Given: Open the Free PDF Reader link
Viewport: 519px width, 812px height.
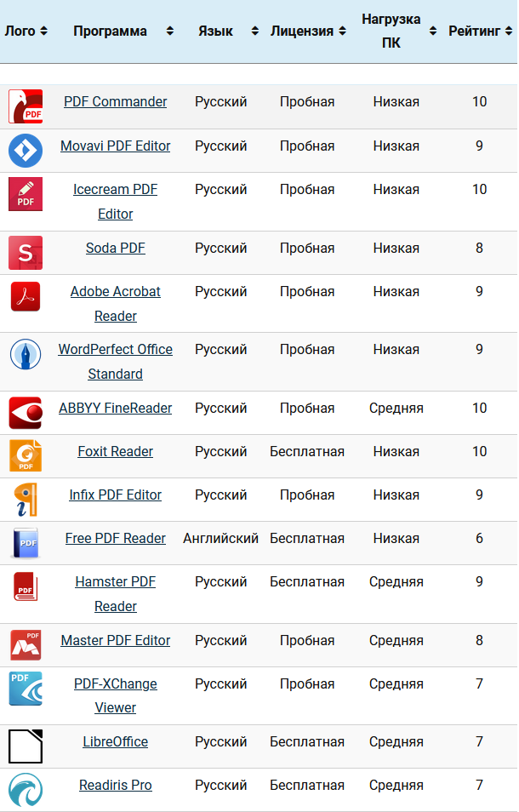Looking at the screenshot, I should point(116,538).
